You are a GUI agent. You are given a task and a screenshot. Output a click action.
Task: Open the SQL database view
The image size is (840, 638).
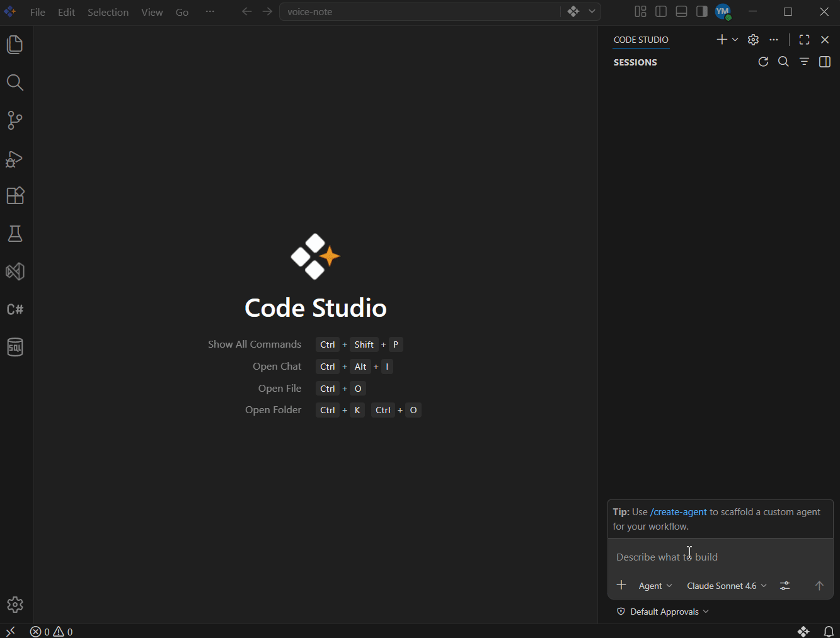[15, 347]
